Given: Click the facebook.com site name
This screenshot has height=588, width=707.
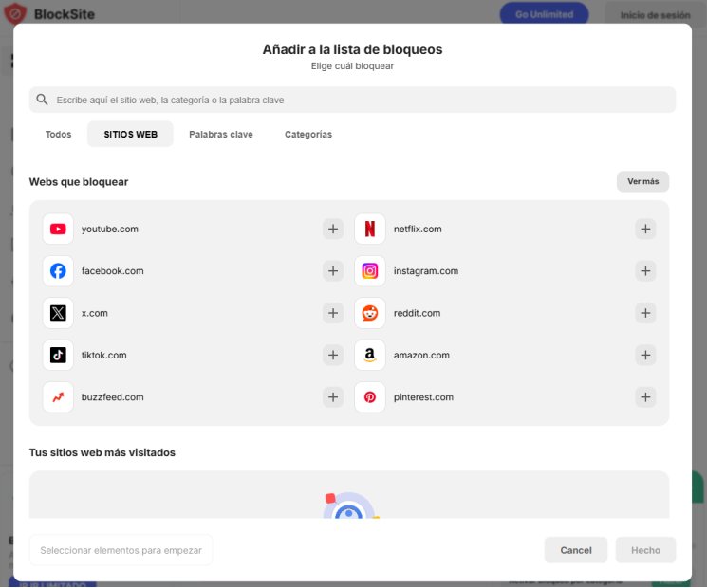Looking at the screenshot, I should point(112,271).
